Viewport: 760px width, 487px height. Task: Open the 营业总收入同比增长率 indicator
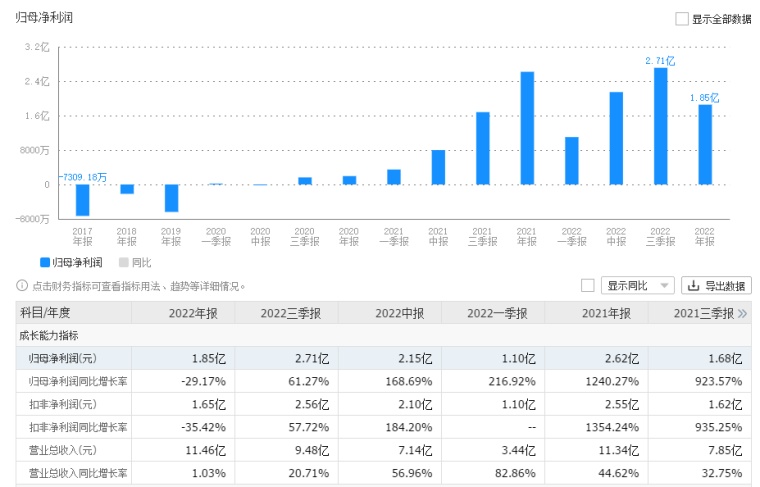pyautogui.click(x=78, y=473)
